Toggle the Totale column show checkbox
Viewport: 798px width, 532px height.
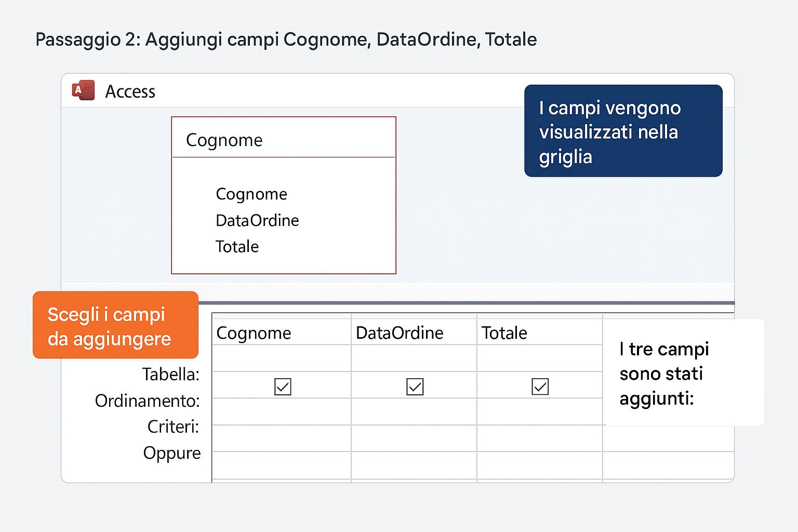pyautogui.click(x=540, y=387)
